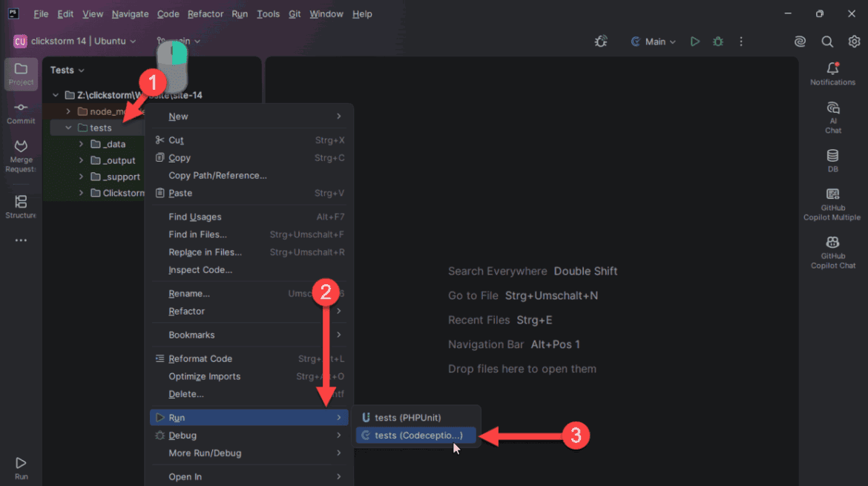
Task: Expand the node_modules folder
Action: [68, 111]
